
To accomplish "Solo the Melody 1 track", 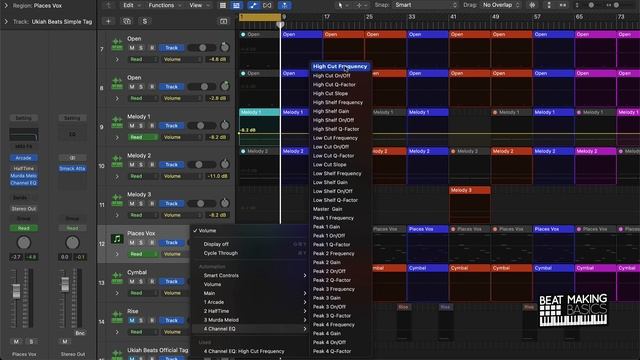I will [x=141, y=126].
